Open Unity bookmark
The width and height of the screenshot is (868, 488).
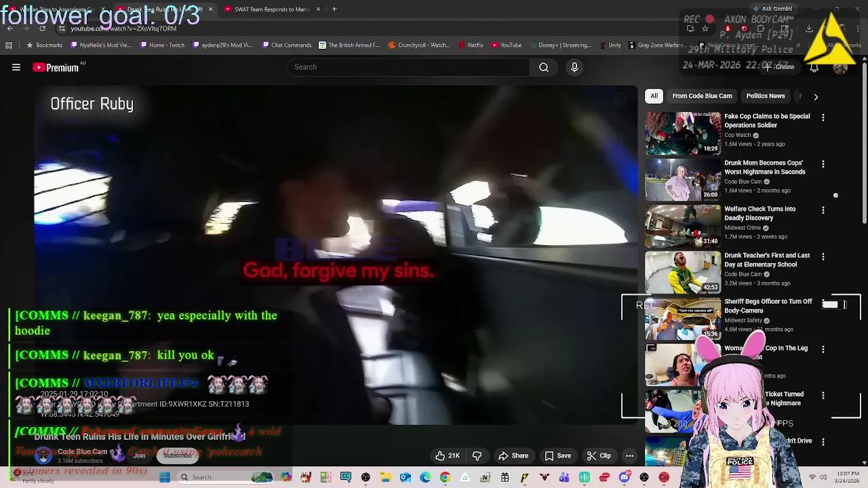point(610,45)
